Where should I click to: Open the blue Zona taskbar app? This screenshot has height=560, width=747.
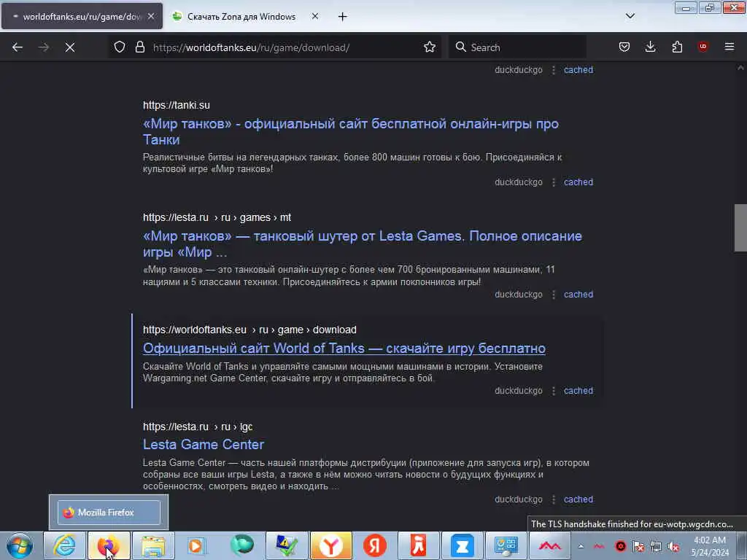[462, 545]
